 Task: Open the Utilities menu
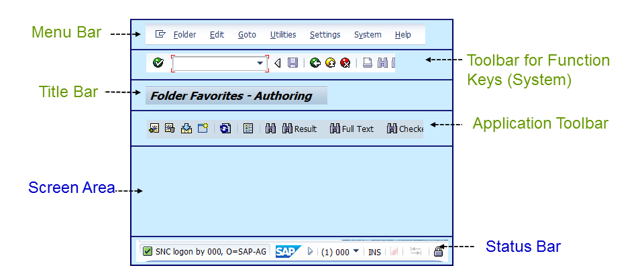tap(282, 35)
